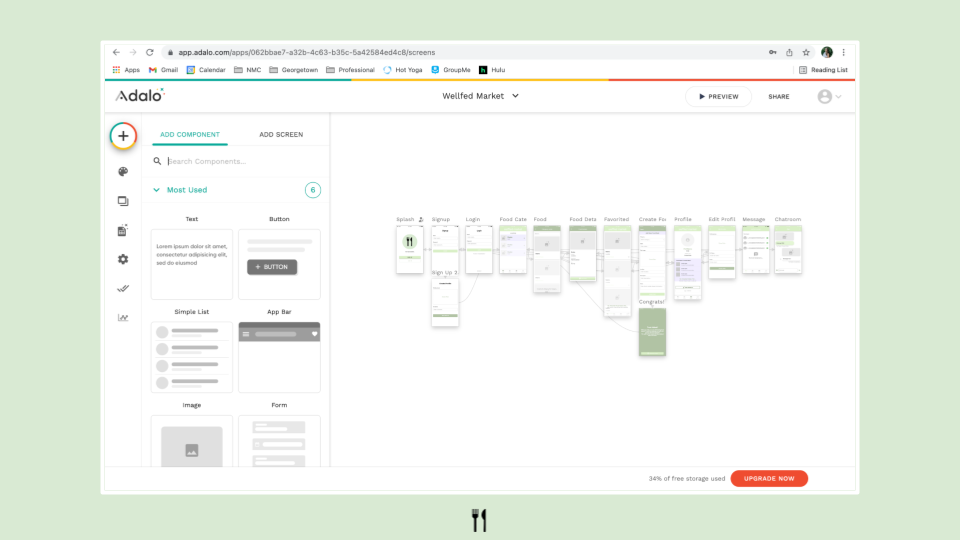Bookmark this page with star icon
The image size is (960, 540).
point(806,53)
